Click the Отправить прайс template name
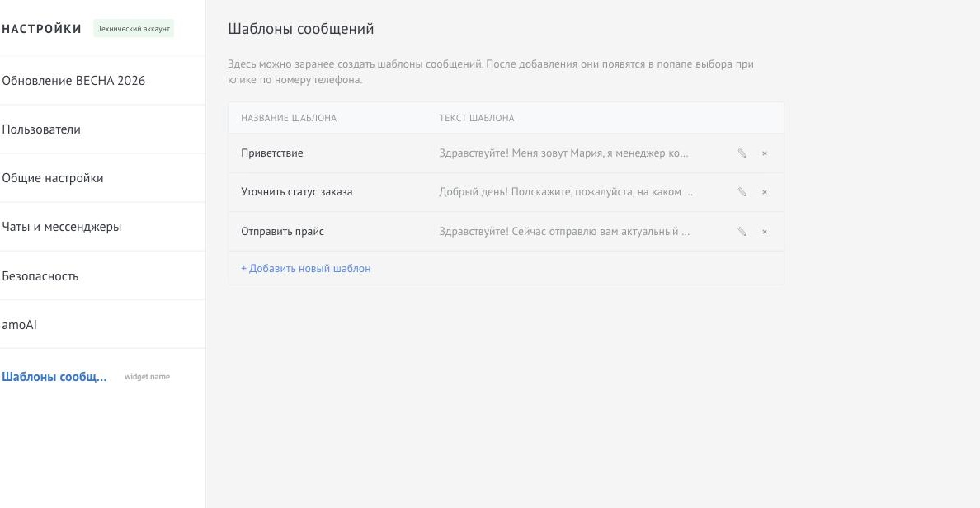Image resolution: width=980 pixels, height=508 pixels. coord(282,231)
